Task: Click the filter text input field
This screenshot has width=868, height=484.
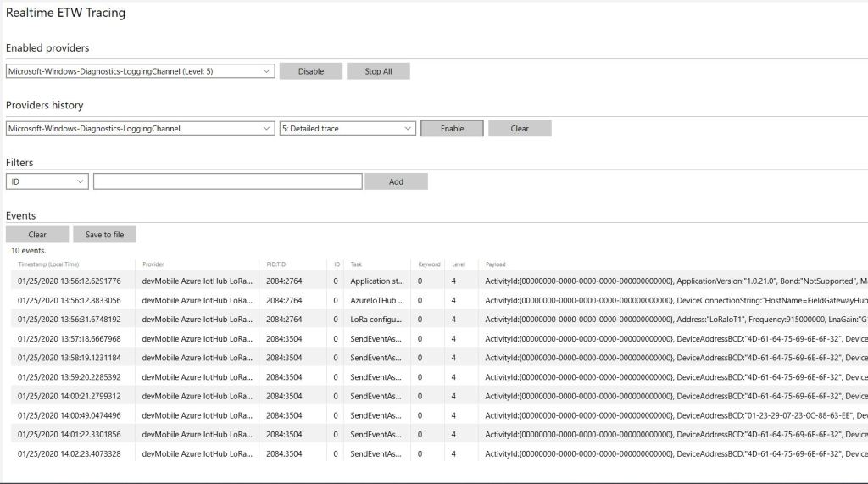Action: coord(227,181)
